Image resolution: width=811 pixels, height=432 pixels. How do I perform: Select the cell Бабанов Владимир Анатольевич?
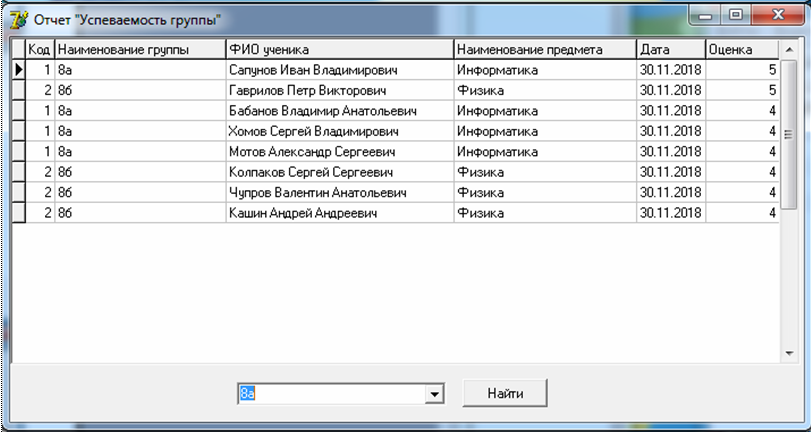pyautogui.click(x=340, y=111)
